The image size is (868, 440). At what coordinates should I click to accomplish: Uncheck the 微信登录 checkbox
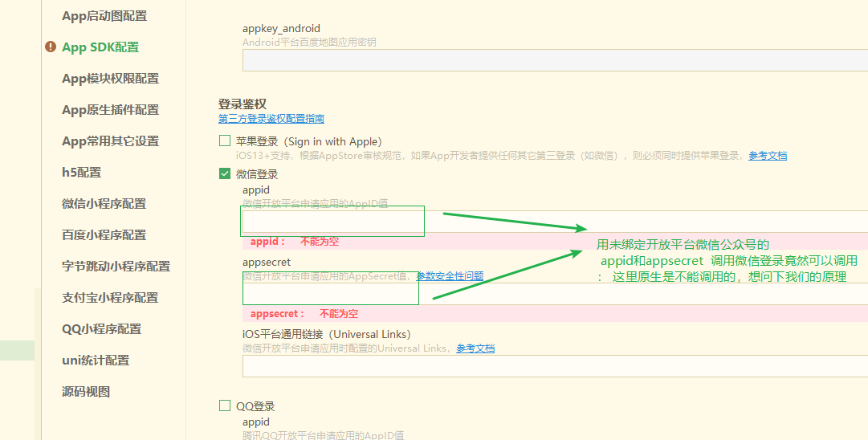225,173
